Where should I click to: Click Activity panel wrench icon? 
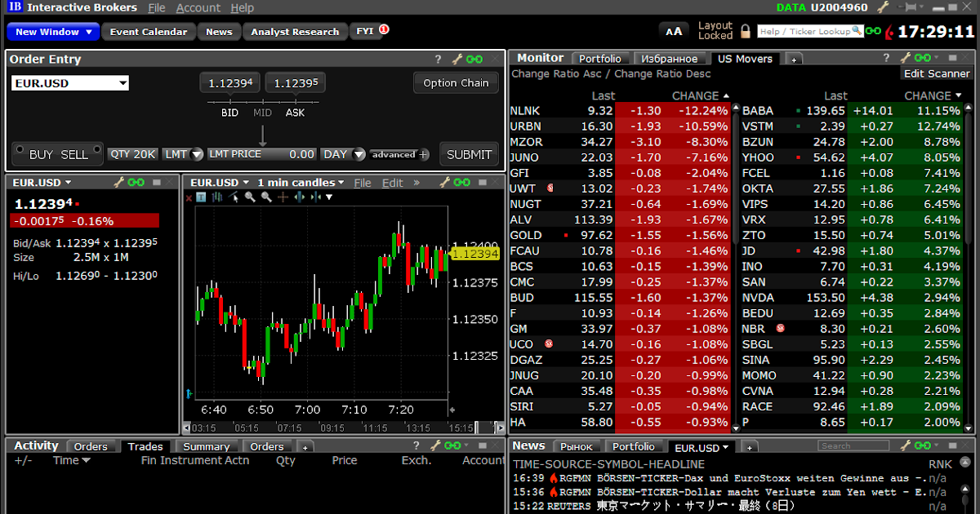pos(434,445)
